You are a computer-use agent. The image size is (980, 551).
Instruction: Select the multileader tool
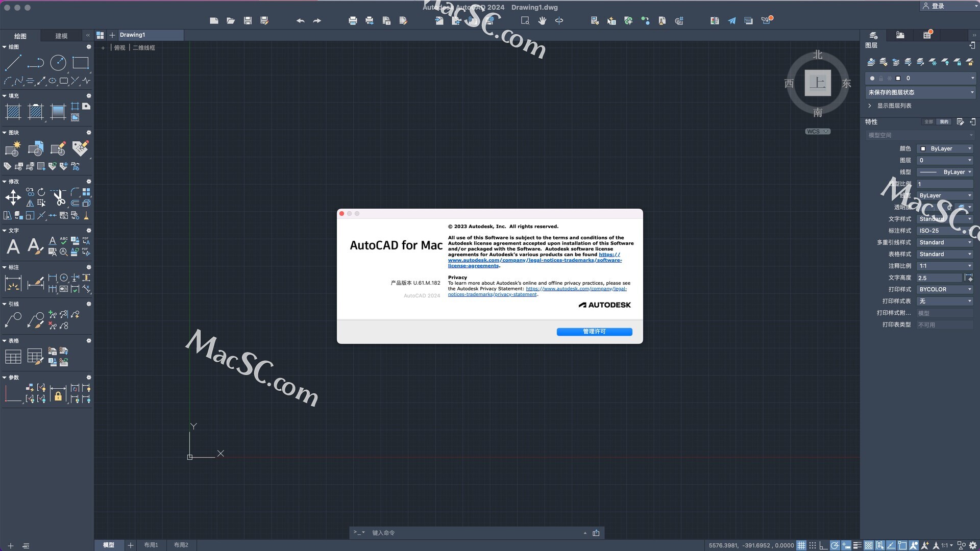(x=13, y=320)
